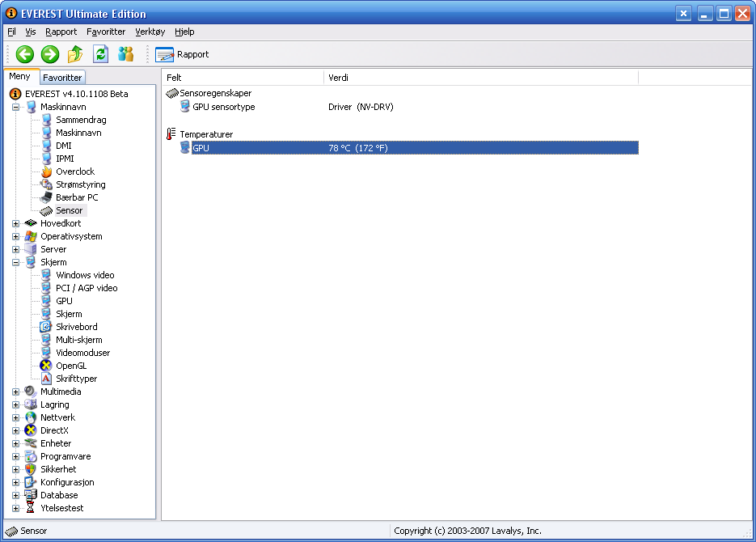The width and height of the screenshot is (756, 542).
Task: Click the Strømstyring icon
Action: click(x=46, y=184)
